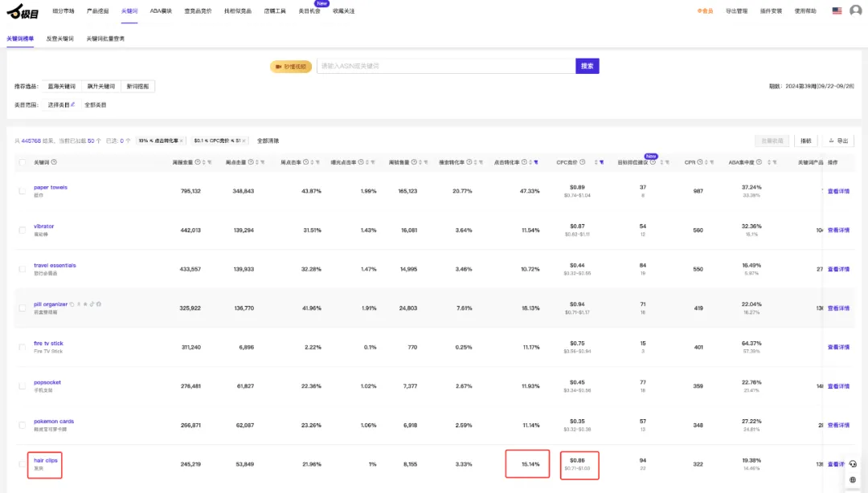This screenshot has width=868, height=493.
Task: Sort by the 点击转化率 column arrows
Action: [530, 163]
